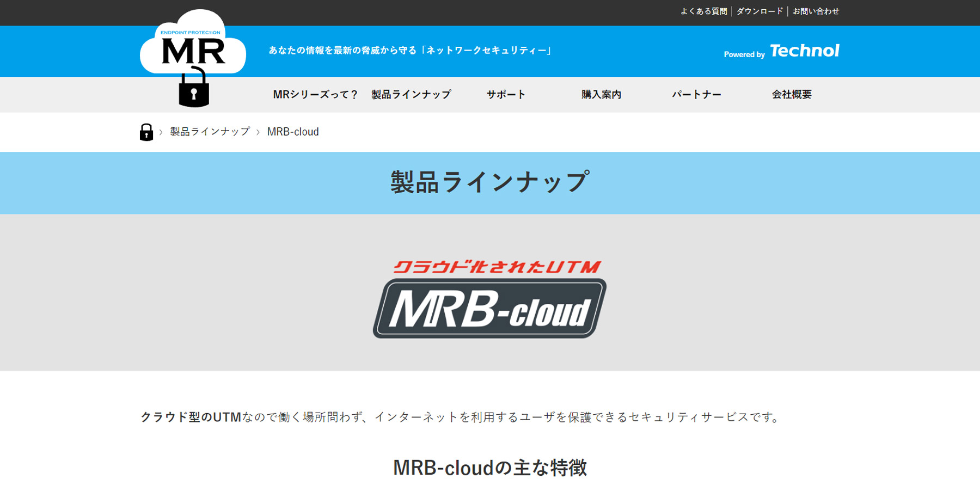This screenshot has width=980, height=485.
Task: Select the MRシリーズって？ menu item
Action: point(315,95)
